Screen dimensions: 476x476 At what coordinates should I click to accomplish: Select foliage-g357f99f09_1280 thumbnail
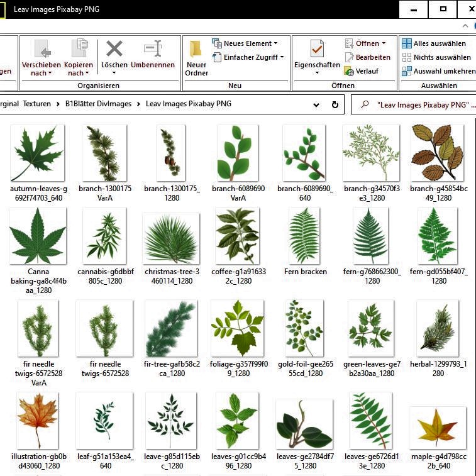pyautogui.click(x=238, y=328)
